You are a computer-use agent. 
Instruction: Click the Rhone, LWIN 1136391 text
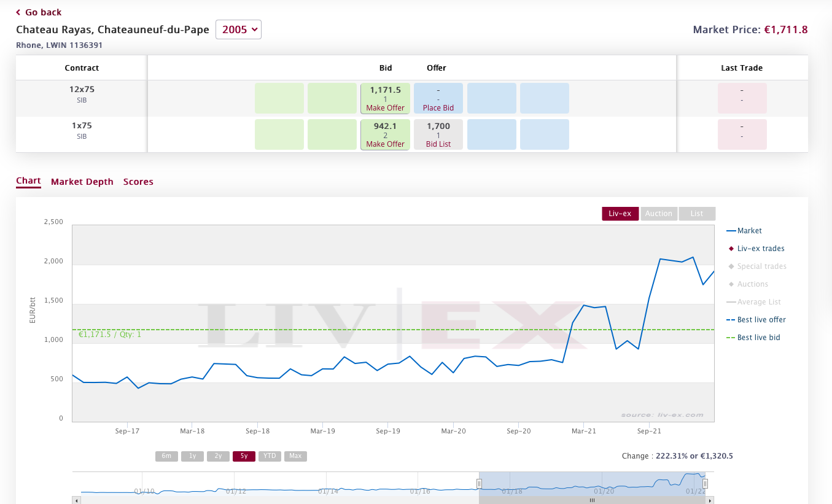click(59, 45)
